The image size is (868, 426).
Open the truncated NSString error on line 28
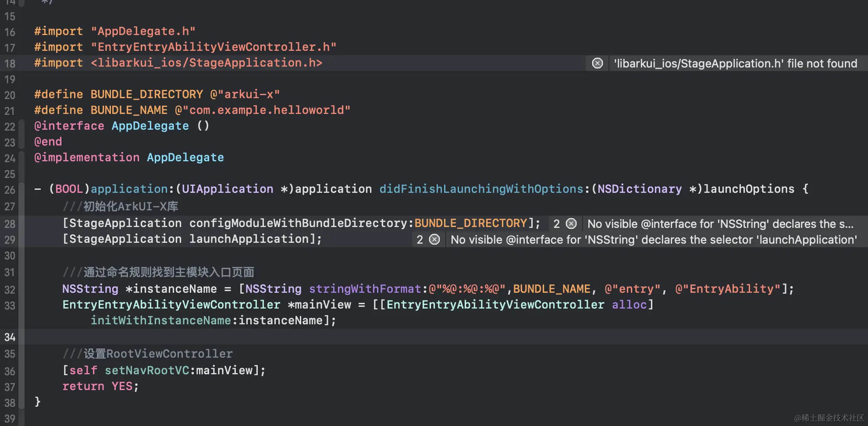(x=720, y=224)
